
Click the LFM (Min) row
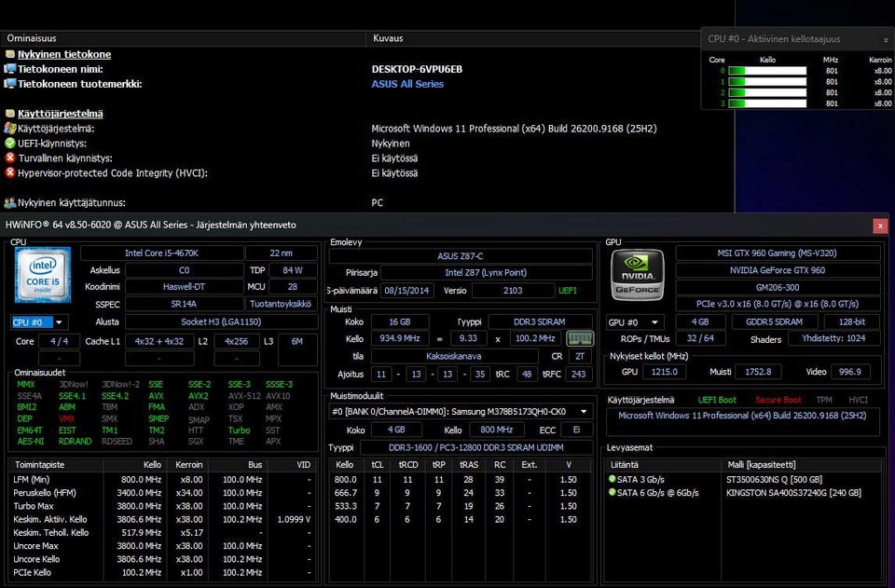(x=161, y=480)
